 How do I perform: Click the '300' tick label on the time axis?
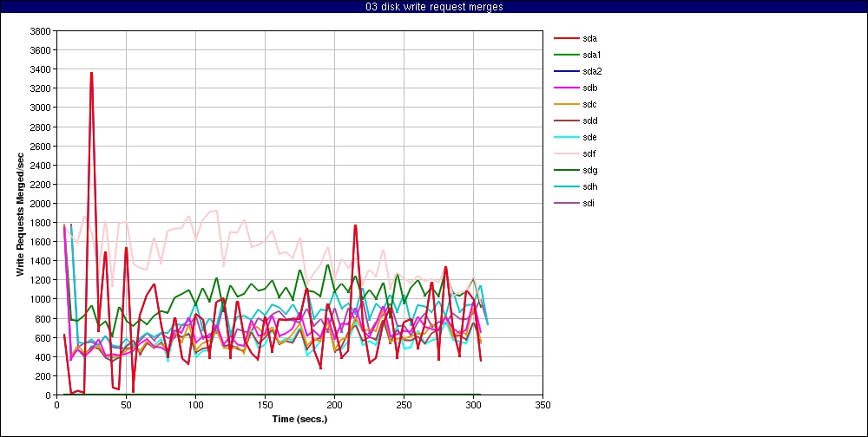point(473,404)
